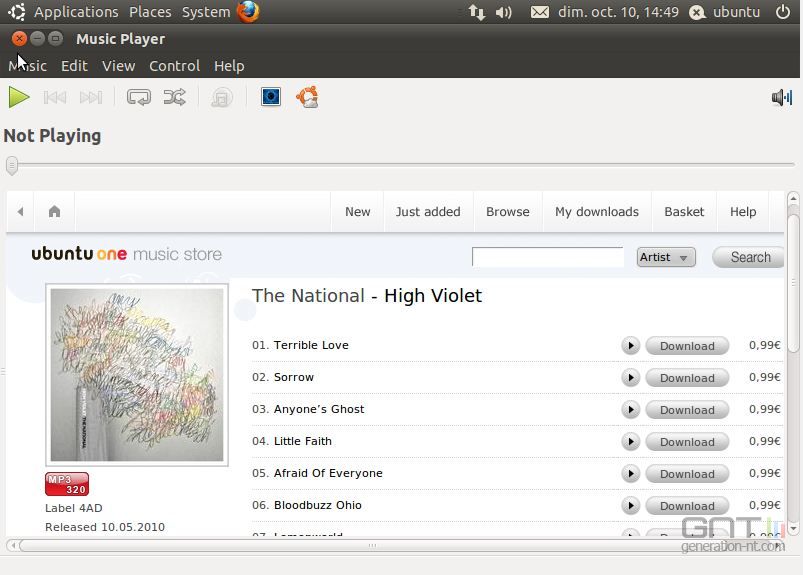Image resolution: width=803 pixels, height=575 pixels.
Task: Download Terrible Love
Action: (687, 346)
